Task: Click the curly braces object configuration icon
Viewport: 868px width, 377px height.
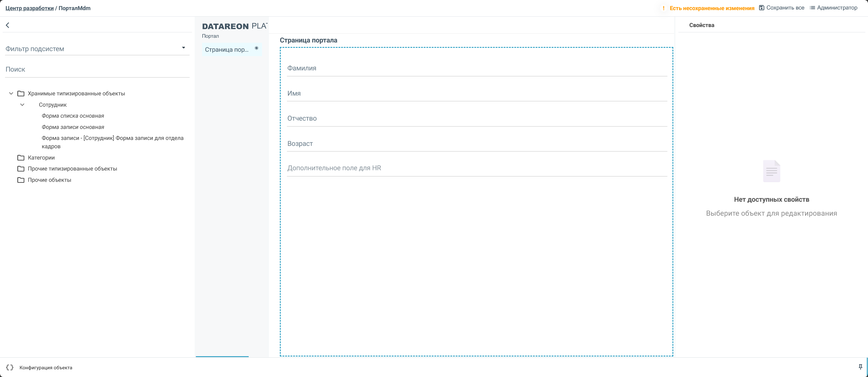Action: pyautogui.click(x=10, y=367)
